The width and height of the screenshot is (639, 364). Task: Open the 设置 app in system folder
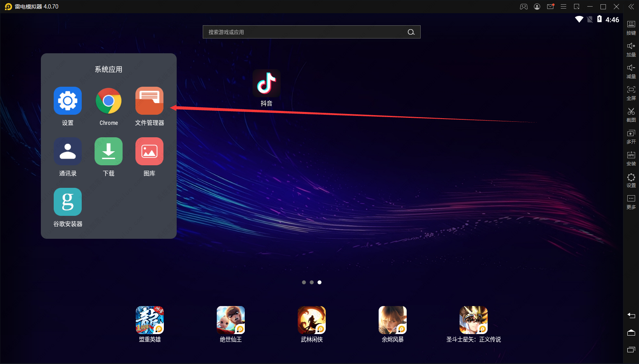68,101
